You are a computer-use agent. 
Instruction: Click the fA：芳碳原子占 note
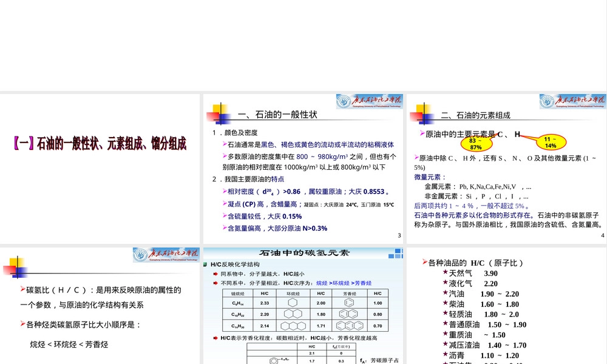(x=379, y=360)
